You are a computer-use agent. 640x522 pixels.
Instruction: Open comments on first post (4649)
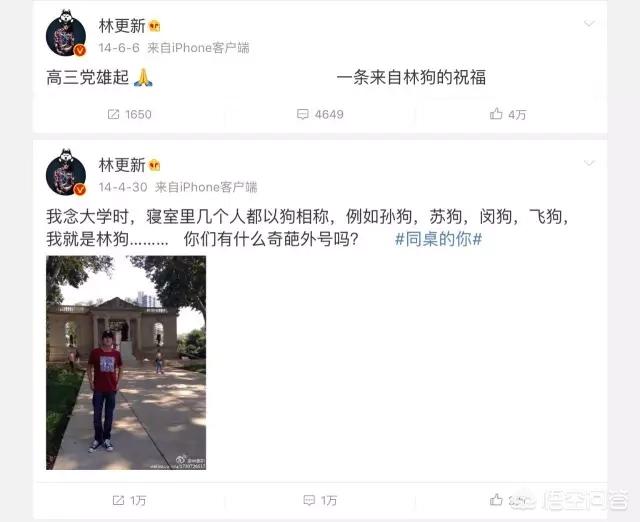(x=302, y=114)
